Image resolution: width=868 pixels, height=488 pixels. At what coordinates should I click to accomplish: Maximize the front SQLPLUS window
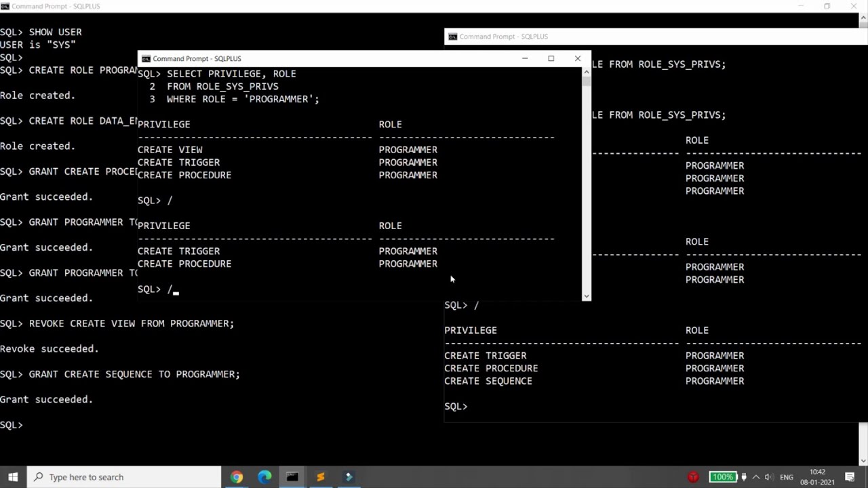[551, 58]
